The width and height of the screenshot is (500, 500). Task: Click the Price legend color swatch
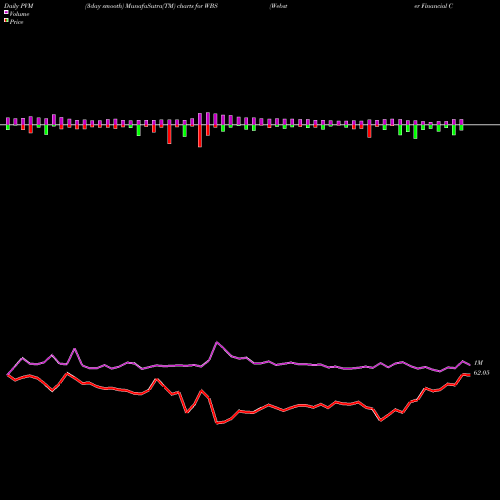[6, 21]
